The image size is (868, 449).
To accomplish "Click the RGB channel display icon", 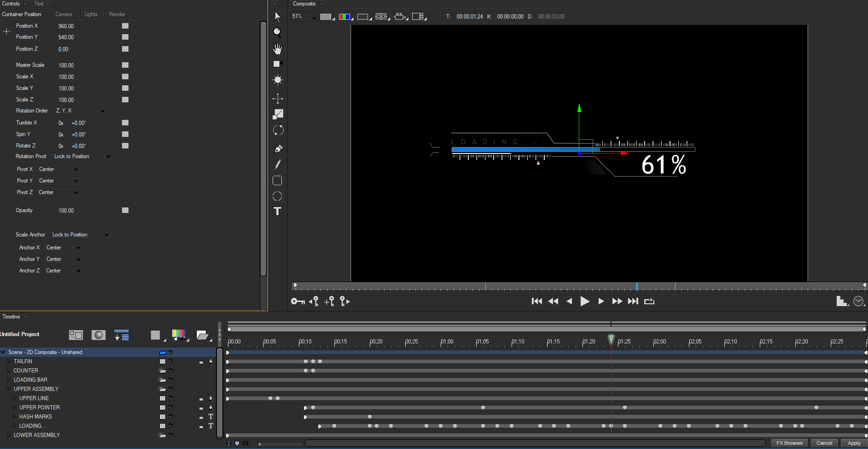I will click(344, 16).
